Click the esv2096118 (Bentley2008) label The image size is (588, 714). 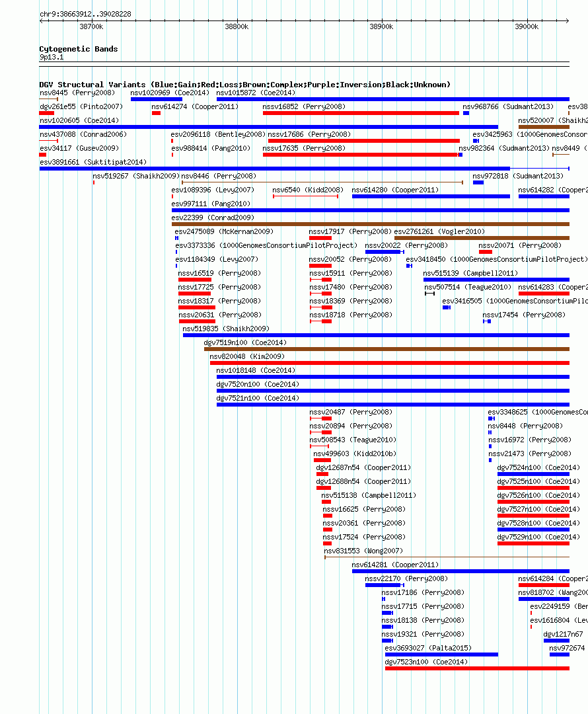click(218, 134)
